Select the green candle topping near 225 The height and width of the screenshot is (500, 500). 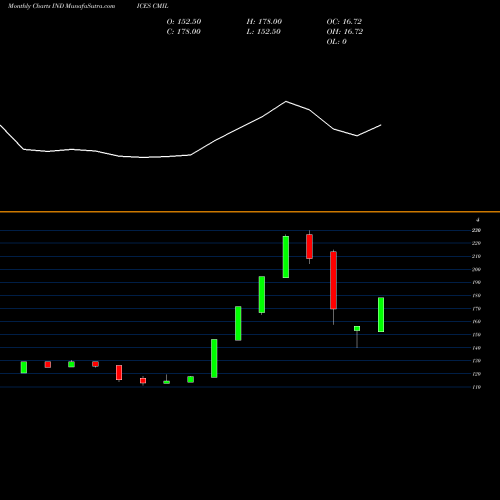[x=286, y=257]
